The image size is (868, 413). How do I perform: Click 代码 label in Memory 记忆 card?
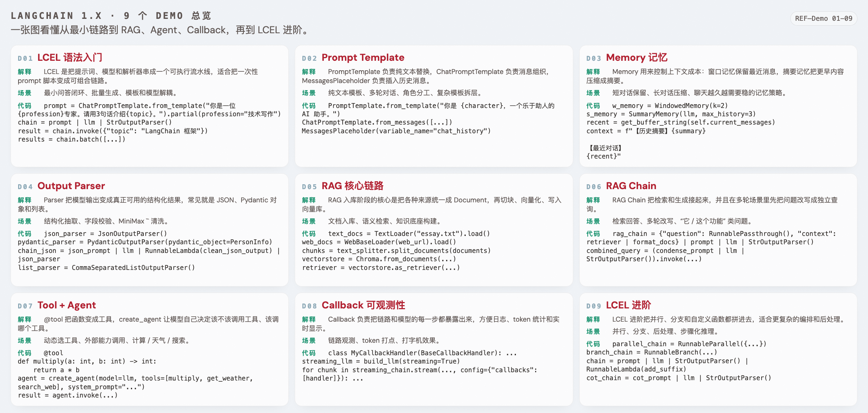click(x=593, y=106)
